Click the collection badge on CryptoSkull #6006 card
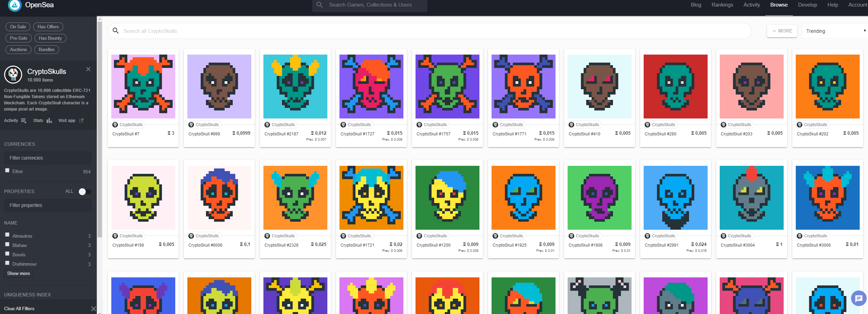Viewport: 868px width, 314px height. (x=204, y=236)
